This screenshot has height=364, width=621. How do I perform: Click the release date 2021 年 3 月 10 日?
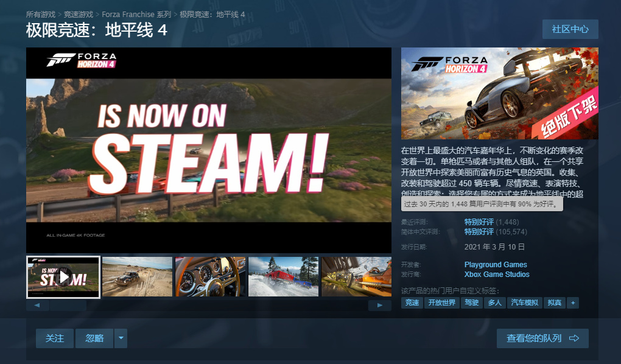coord(494,247)
